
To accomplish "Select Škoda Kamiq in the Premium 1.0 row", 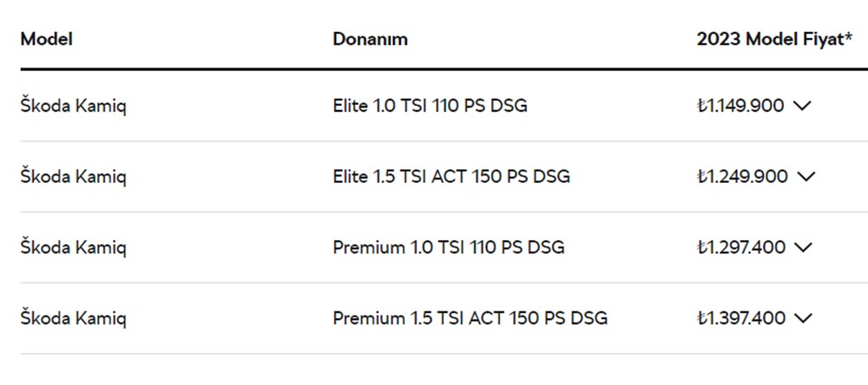I will 74,247.
